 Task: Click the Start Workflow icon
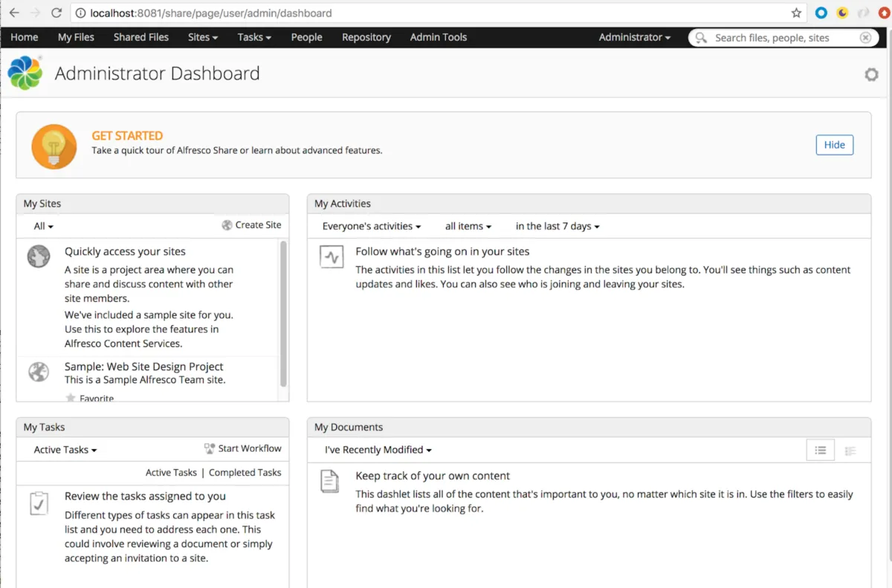click(210, 449)
